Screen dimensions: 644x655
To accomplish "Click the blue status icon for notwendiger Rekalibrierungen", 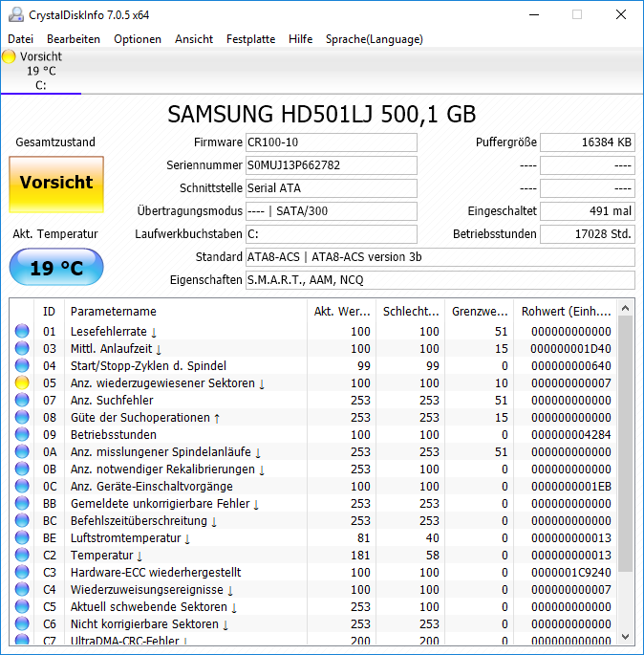I will click(x=22, y=469).
